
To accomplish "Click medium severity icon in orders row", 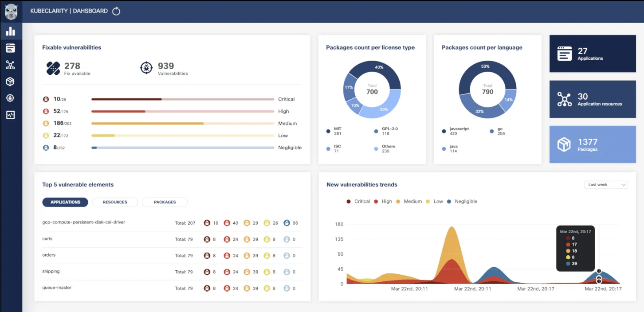I will [x=247, y=256].
